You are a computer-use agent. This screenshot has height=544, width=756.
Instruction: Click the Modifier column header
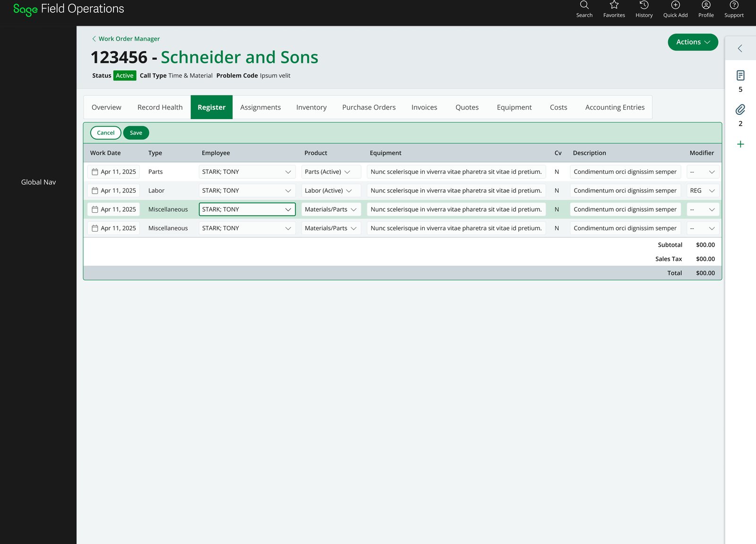702,153
